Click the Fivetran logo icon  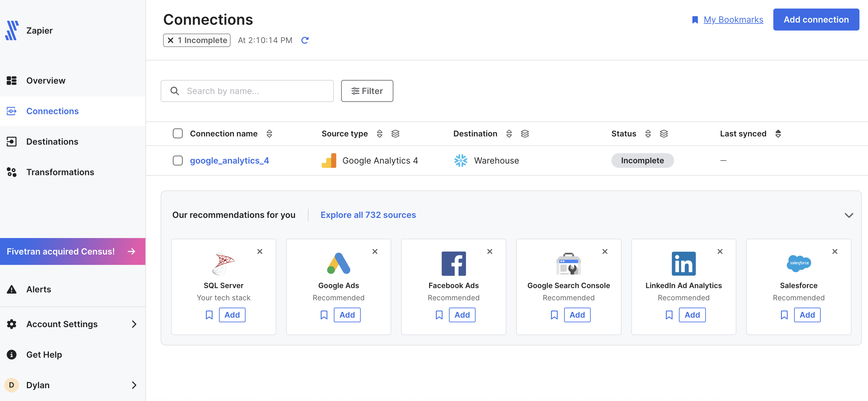[12, 30]
